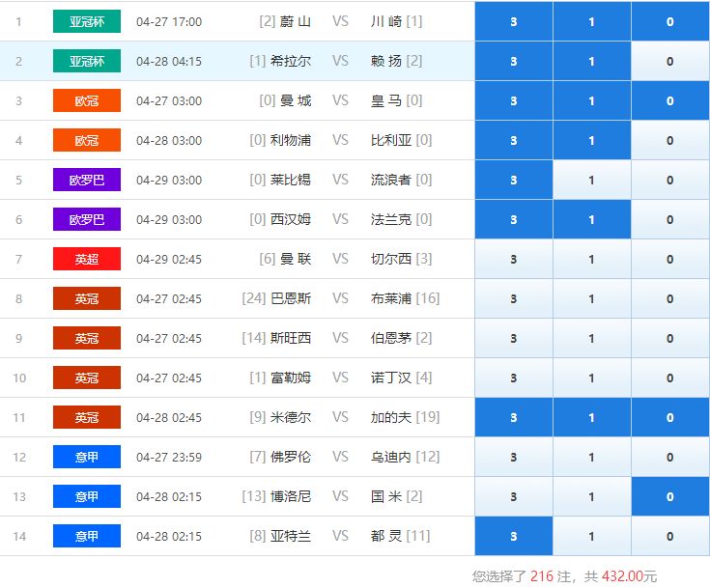Deselect draw 1 for 希拉尔 vs 赖扬
Screen dimensions: 710x588
(x=592, y=61)
